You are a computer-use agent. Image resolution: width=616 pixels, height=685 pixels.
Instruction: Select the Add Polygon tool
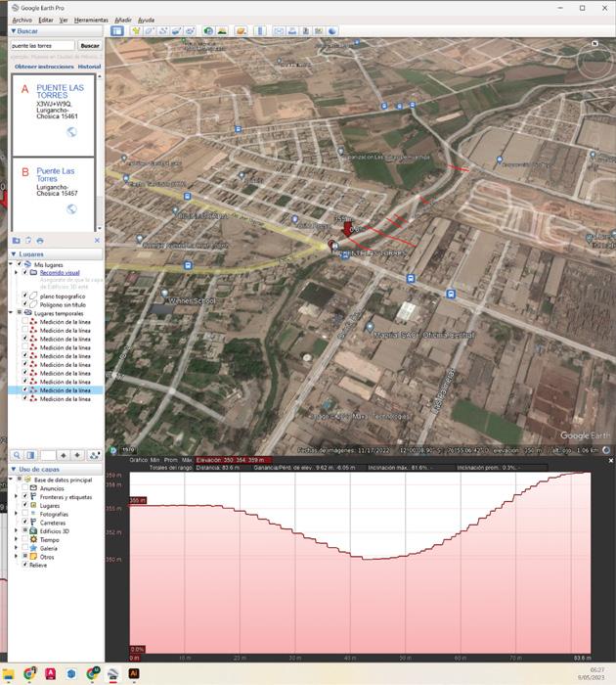150,31
